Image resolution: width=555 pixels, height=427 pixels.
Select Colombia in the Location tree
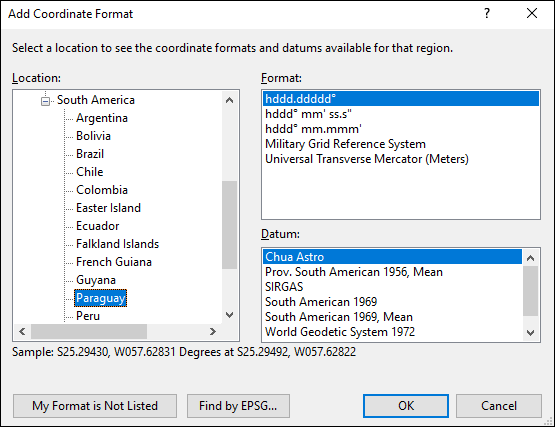pyautogui.click(x=102, y=190)
